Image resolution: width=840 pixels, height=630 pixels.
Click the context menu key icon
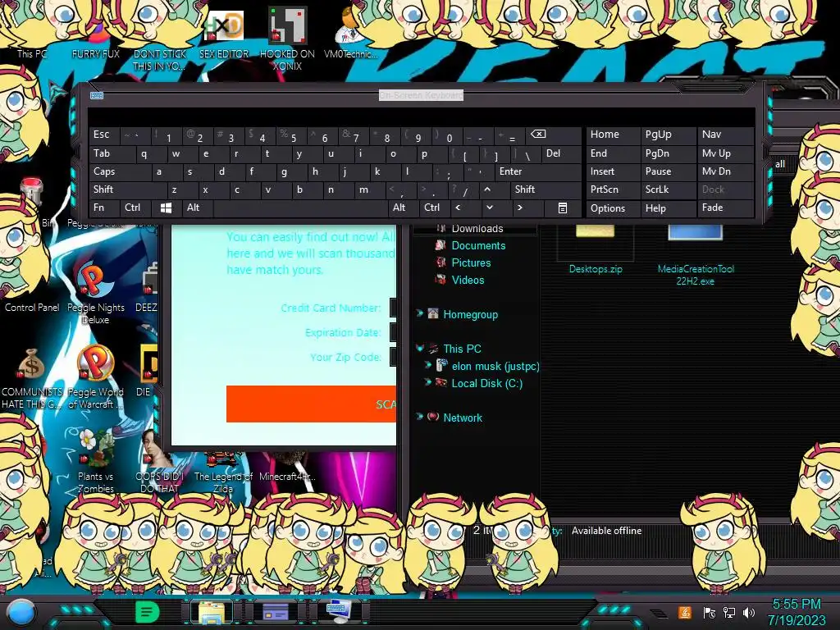coord(563,208)
